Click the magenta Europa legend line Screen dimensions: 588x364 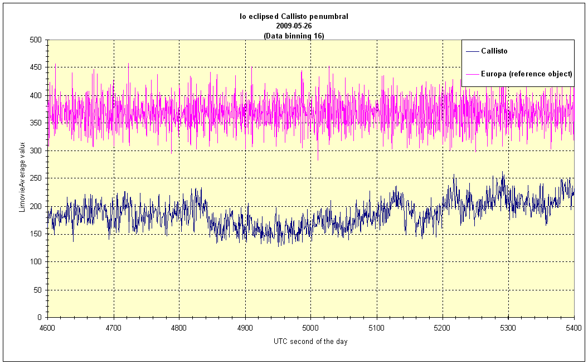pyautogui.click(x=472, y=74)
